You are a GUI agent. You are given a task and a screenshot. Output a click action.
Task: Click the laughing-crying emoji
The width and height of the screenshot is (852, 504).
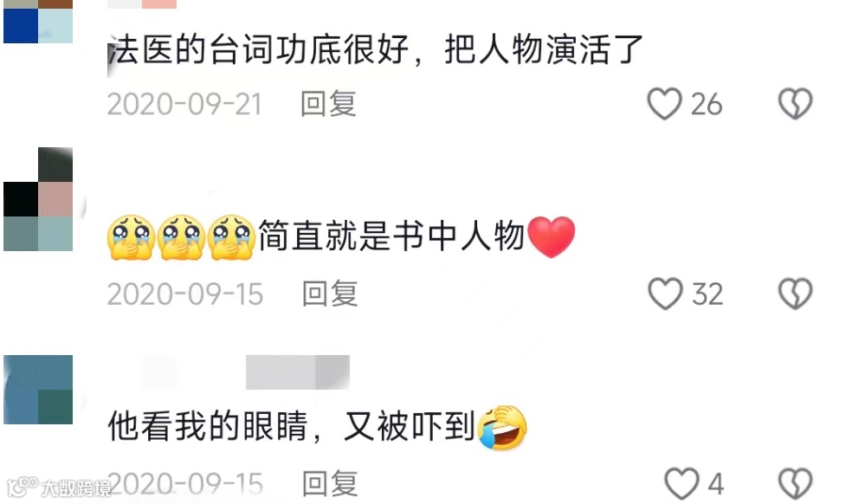(x=502, y=427)
